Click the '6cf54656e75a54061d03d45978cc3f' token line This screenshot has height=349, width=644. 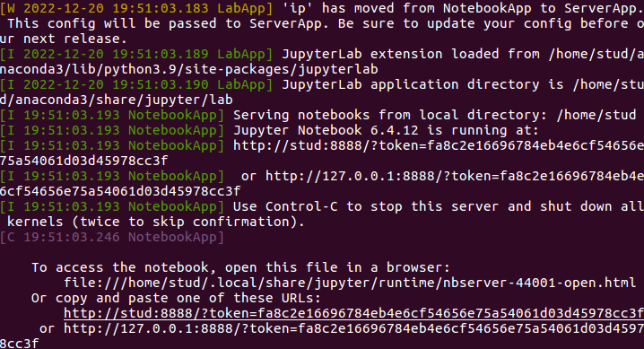120,191
